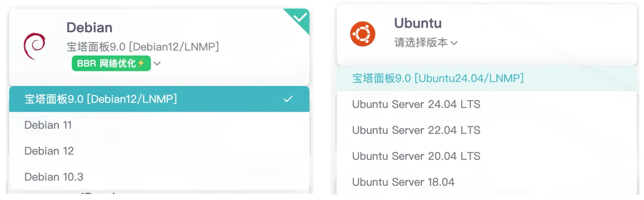Viewport: 644px width, 200px height.
Task: Select Ubuntu Server 18.04 option
Action: click(487, 182)
